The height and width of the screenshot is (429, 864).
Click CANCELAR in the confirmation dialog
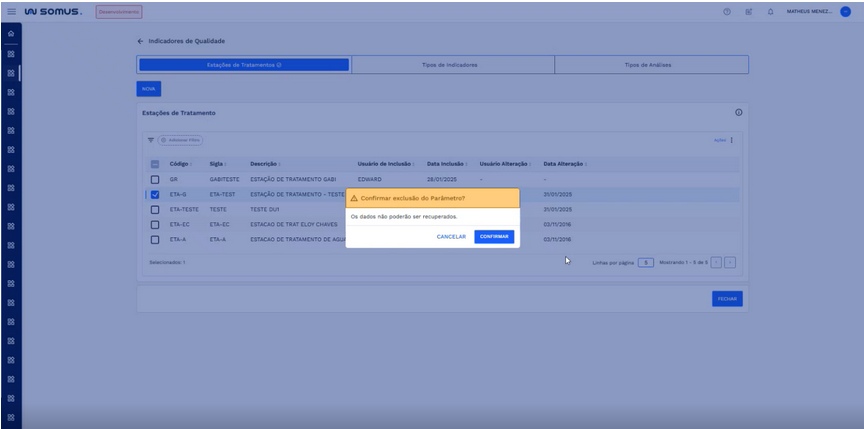tap(451, 237)
